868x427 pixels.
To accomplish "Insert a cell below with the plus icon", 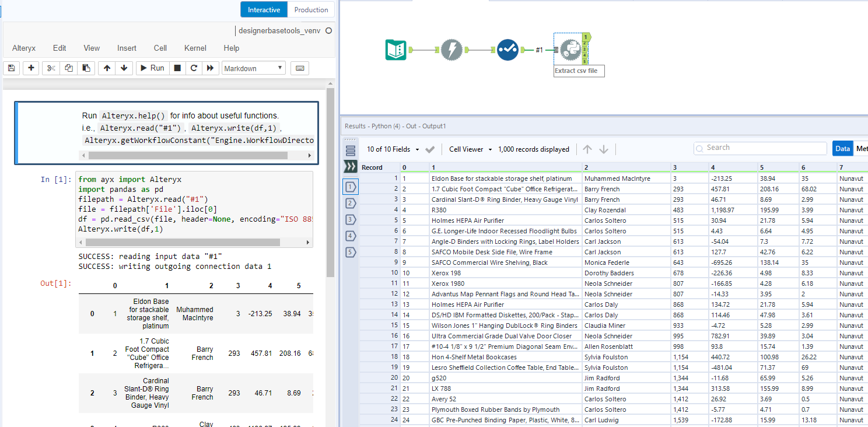I will pos(32,68).
